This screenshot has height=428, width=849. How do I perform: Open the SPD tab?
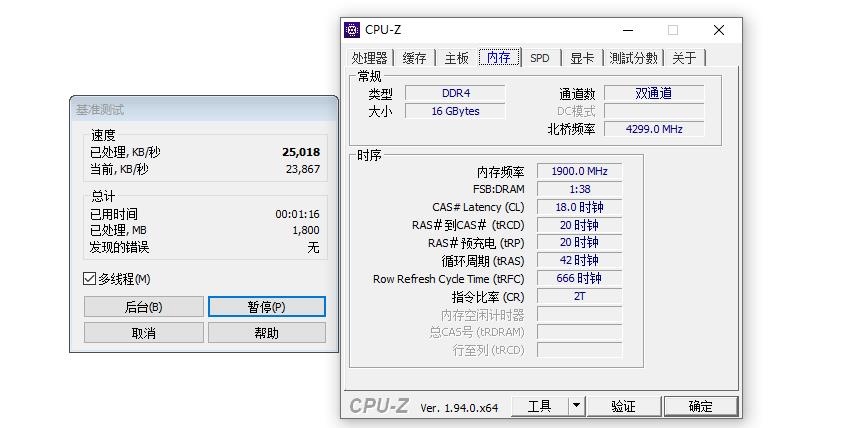tap(540, 58)
